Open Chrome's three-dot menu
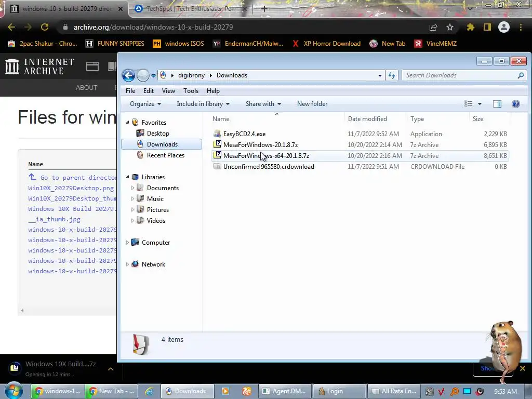Image resolution: width=532 pixels, height=399 pixels. pyautogui.click(x=521, y=27)
